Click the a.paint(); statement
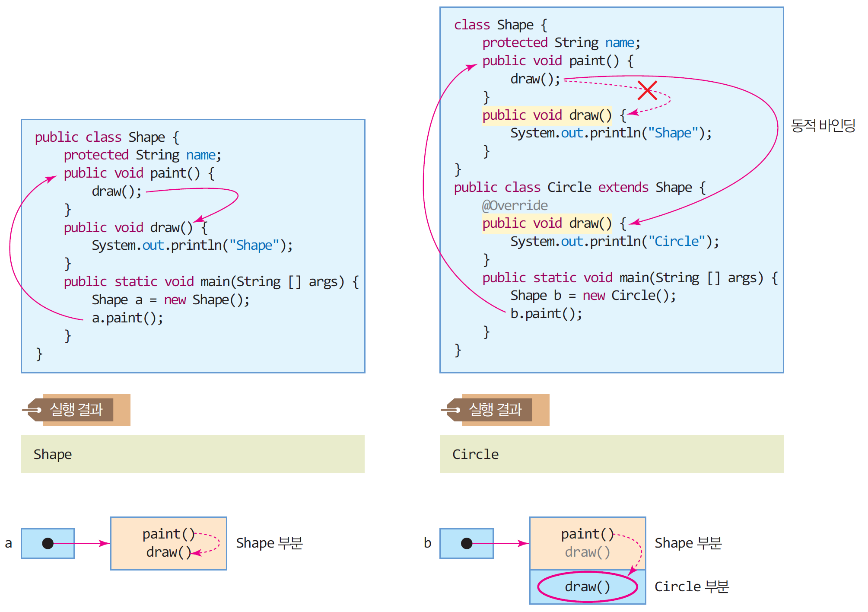868x612 pixels. pos(127,318)
